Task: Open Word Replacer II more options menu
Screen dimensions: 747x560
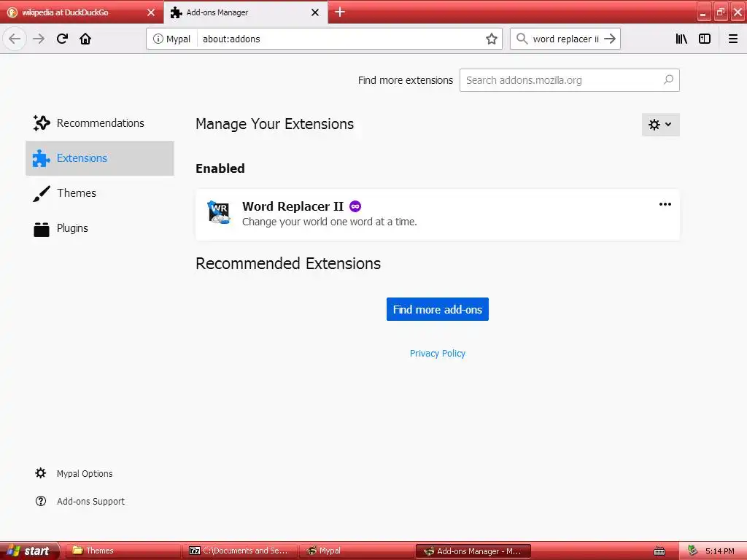Action: (x=665, y=204)
